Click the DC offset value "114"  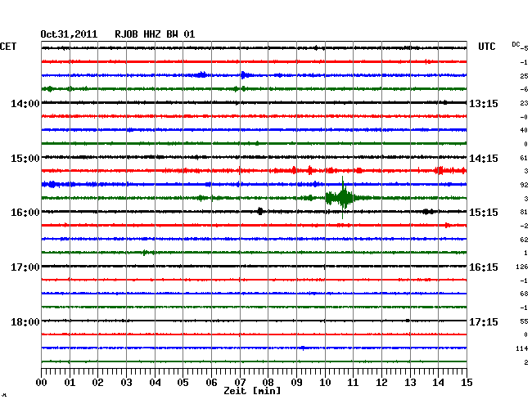click(522, 348)
